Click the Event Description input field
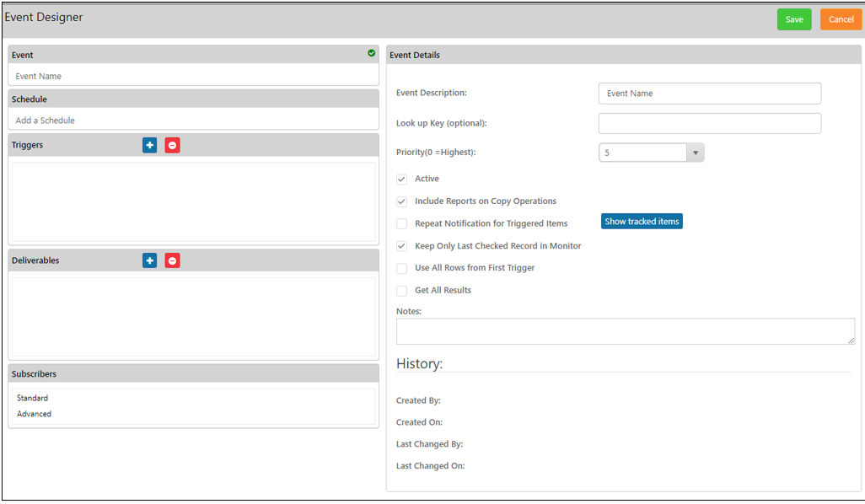Screen dimensions: 865x504 (709, 94)
